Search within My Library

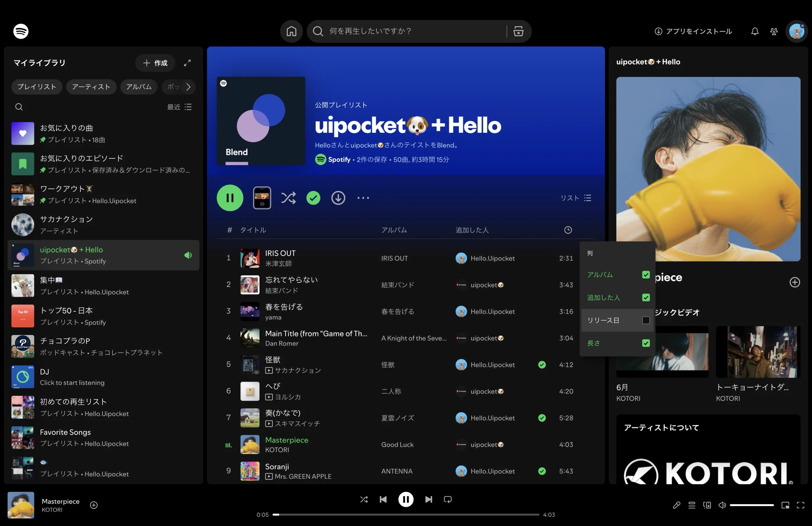(x=19, y=107)
